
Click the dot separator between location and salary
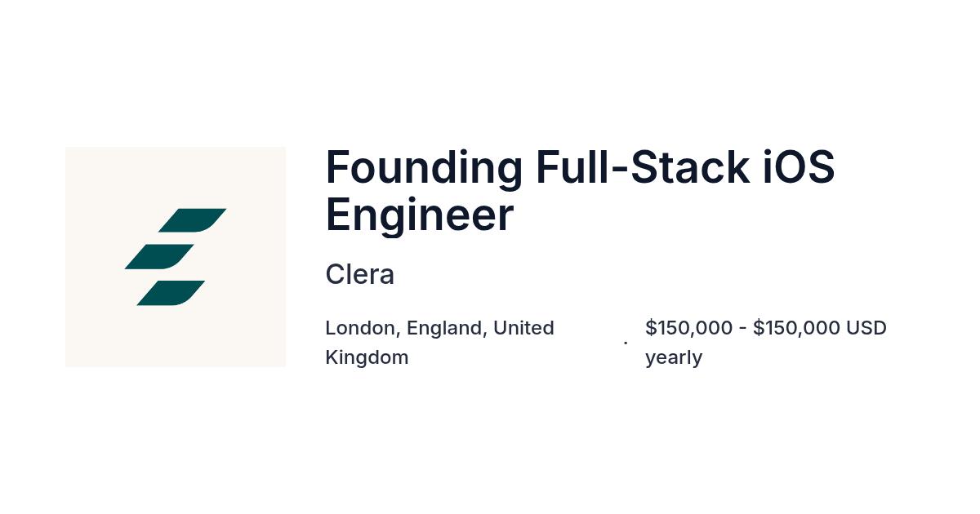pos(626,343)
